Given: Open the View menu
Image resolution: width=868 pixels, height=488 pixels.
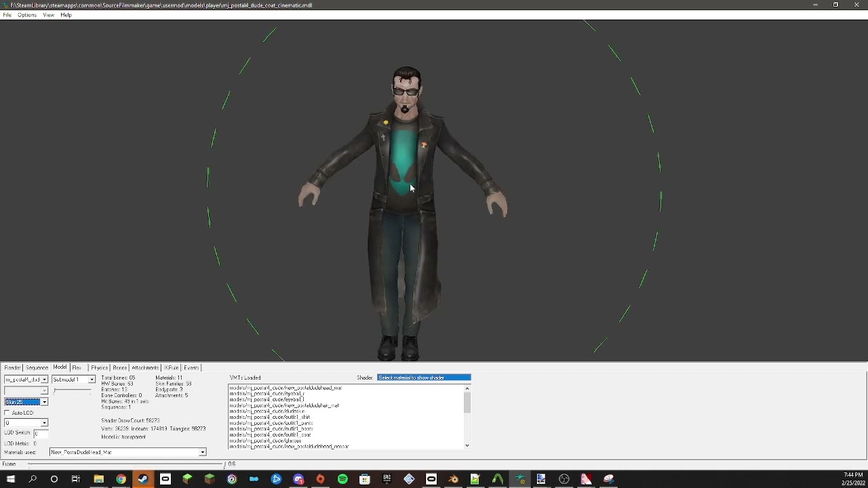Looking at the screenshot, I should click(x=48, y=15).
